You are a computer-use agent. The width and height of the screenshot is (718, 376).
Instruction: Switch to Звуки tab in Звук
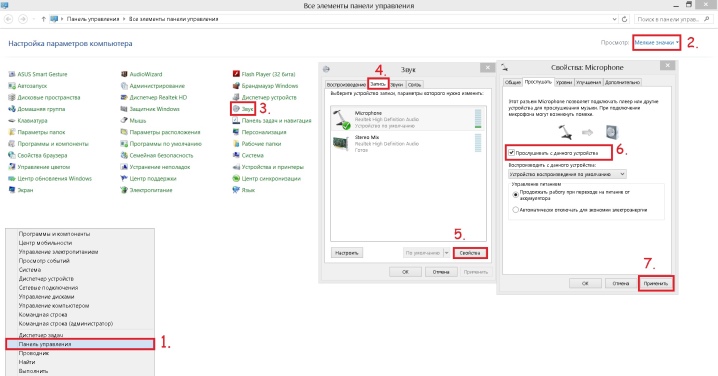pyautogui.click(x=397, y=85)
